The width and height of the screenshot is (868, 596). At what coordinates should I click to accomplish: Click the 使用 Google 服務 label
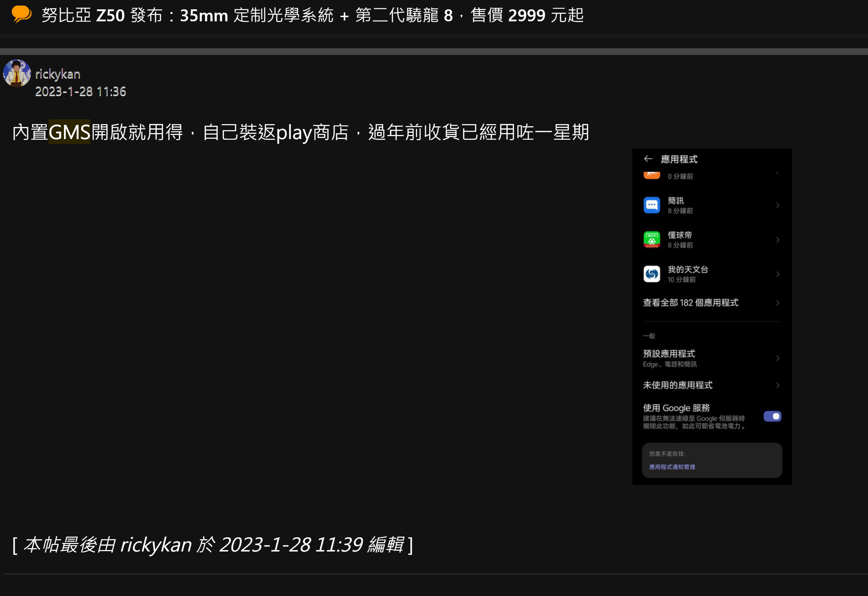tap(676, 408)
